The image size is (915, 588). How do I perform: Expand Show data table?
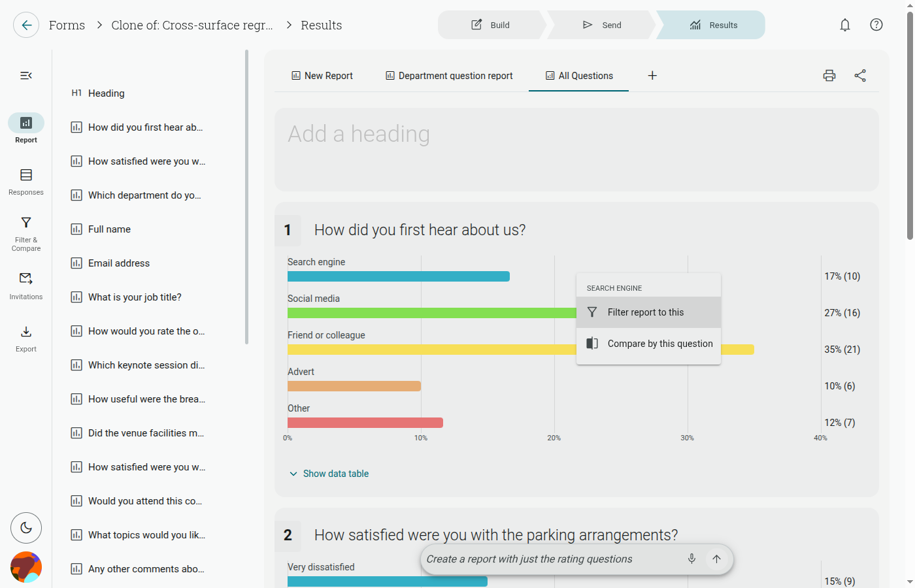[329, 474]
